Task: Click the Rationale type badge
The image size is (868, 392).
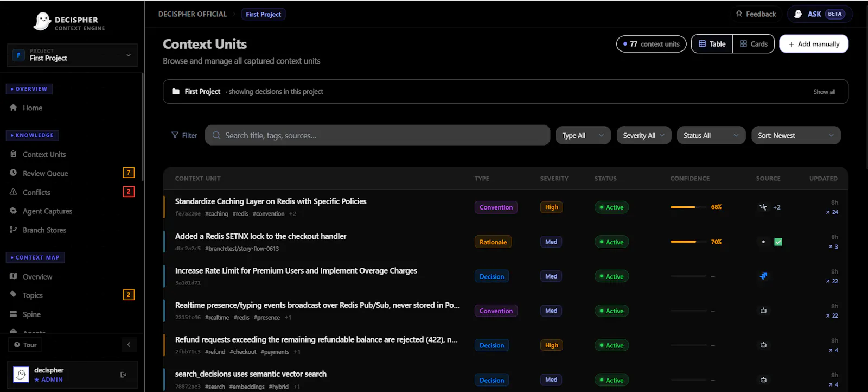Action: click(493, 242)
